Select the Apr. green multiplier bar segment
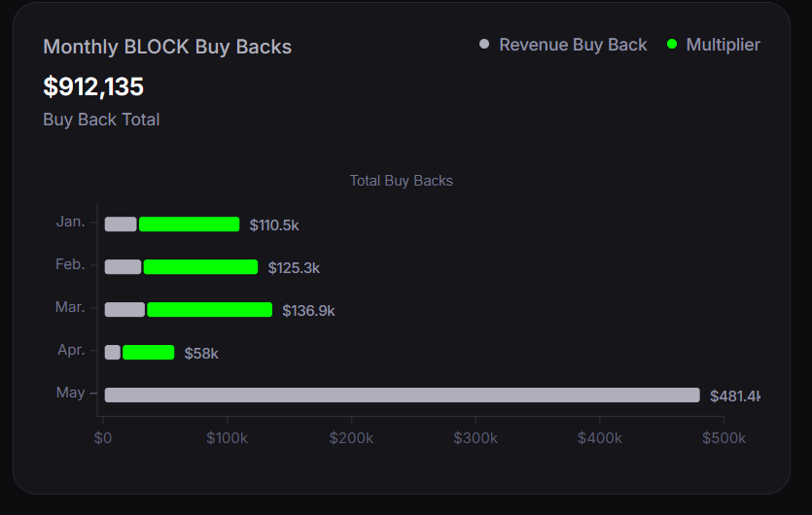The image size is (812, 515). point(149,352)
